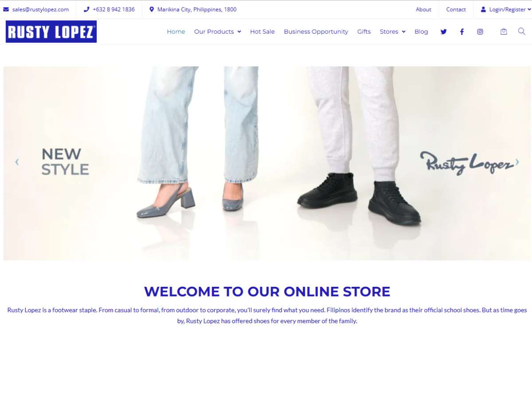Open the Business Opportunity page

pyautogui.click(x=316, y=31)
